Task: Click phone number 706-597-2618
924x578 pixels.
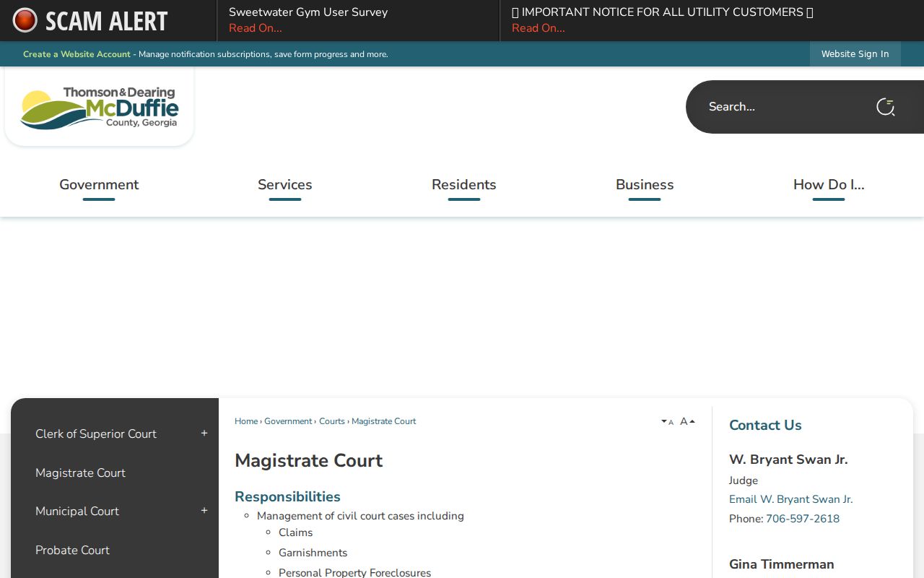Action: coord(803,519)
